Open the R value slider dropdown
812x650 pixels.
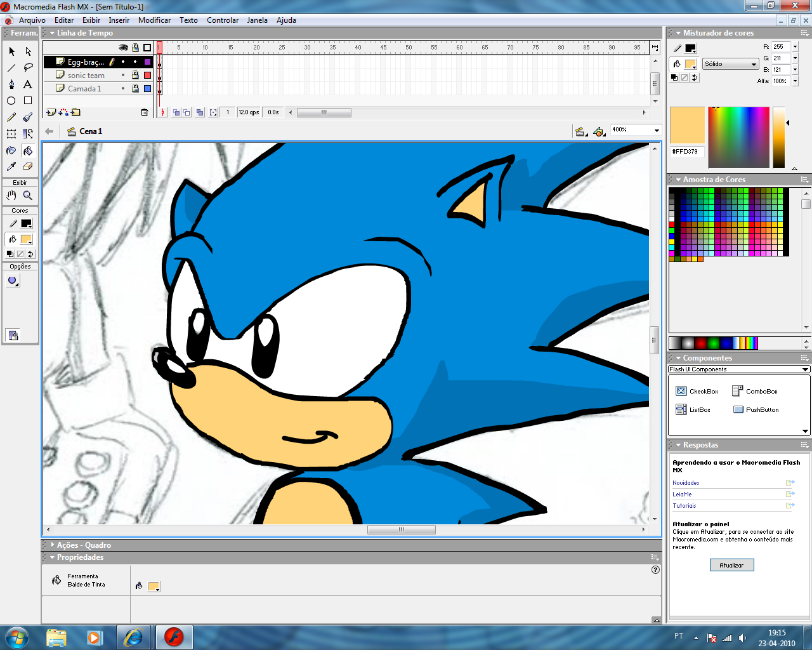795,47
